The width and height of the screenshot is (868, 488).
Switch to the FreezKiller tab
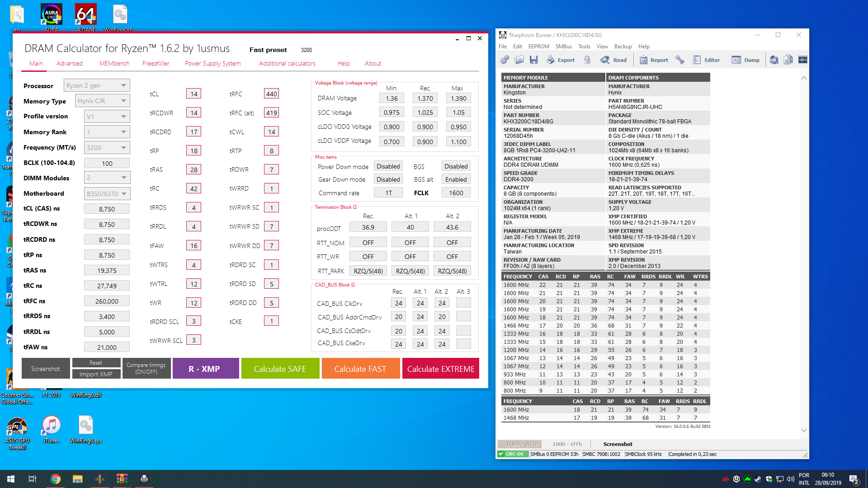(156, 63)
